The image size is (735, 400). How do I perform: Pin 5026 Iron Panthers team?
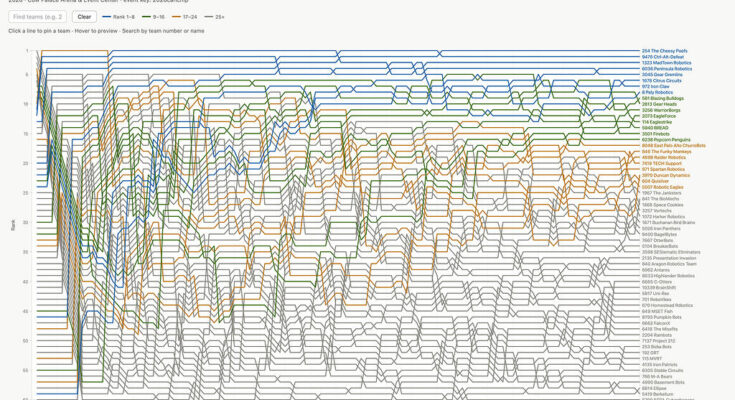point(661,228)
